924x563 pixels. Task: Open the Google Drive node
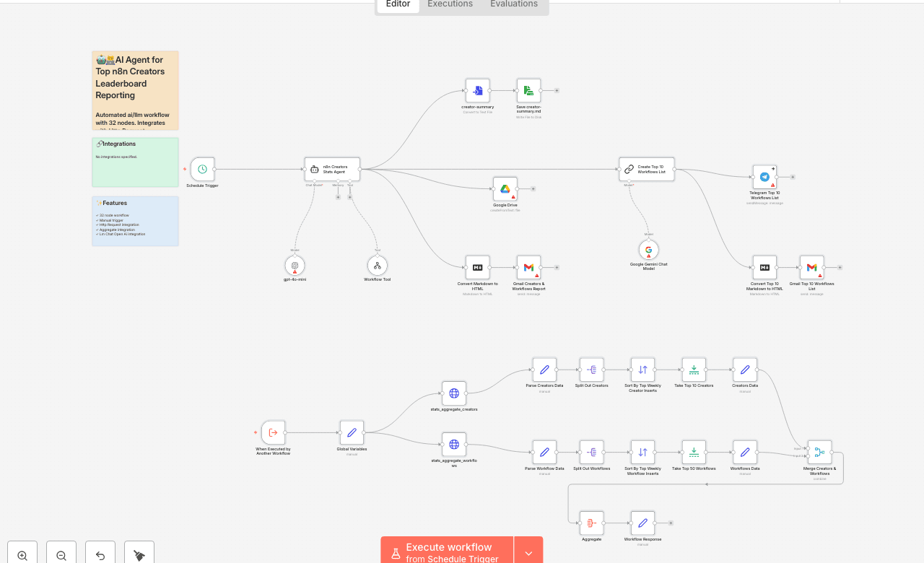(x=505, y=188)
